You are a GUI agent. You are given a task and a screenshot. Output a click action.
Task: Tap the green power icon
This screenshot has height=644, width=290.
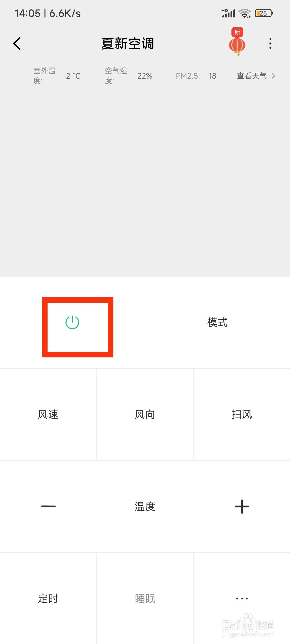(72, 322)
